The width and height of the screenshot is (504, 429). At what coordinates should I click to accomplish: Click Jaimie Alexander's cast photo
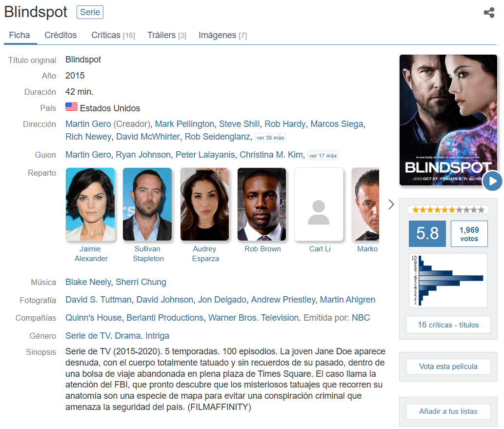pyautogui.click(x=90, y=204)
